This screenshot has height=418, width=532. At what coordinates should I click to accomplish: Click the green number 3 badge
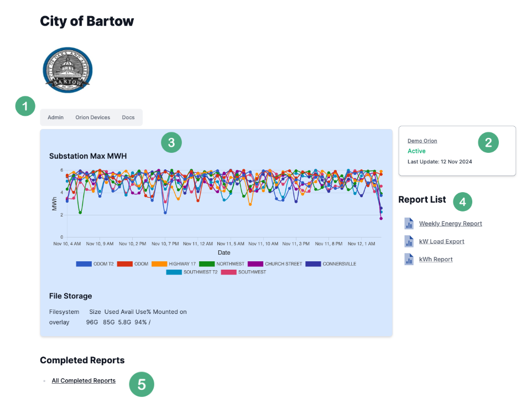click(x=171, y=142)
